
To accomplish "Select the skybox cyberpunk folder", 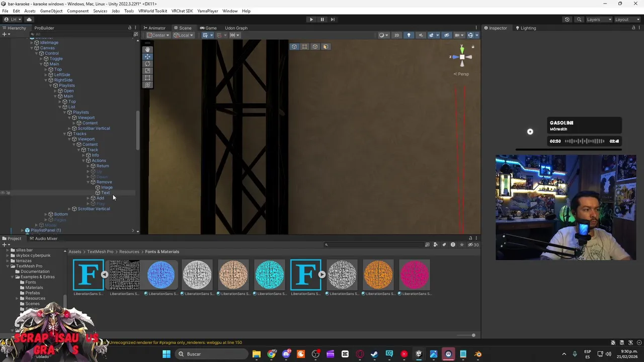I will click(33, 255).
